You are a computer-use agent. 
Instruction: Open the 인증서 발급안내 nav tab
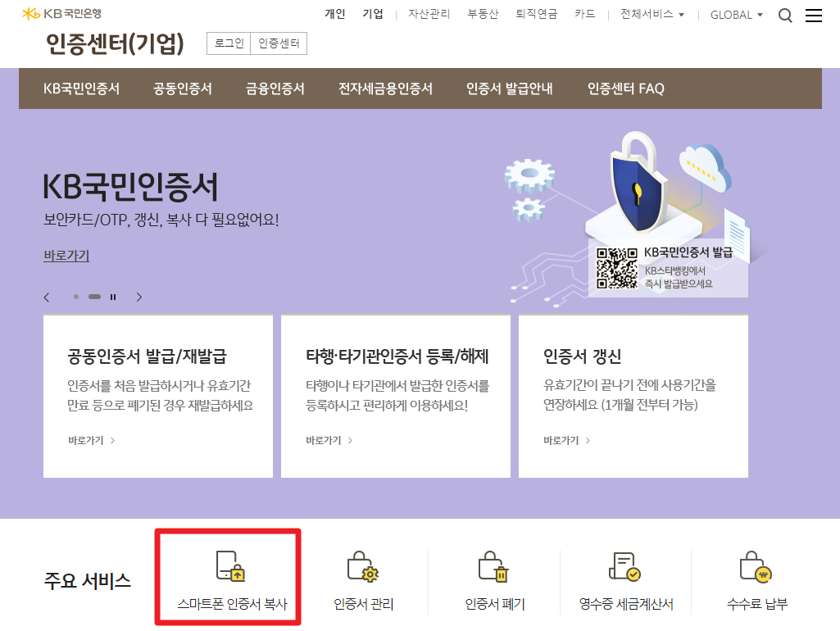click(509, 89)
